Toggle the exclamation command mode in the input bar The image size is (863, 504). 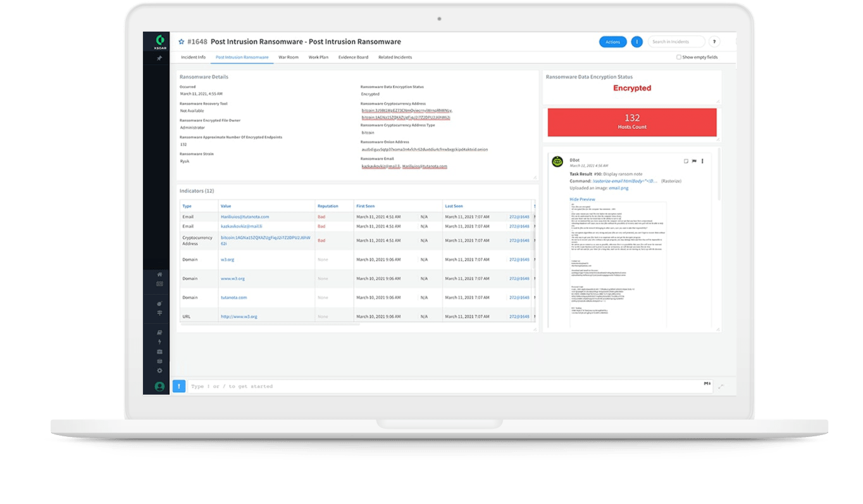pos(179,386)
